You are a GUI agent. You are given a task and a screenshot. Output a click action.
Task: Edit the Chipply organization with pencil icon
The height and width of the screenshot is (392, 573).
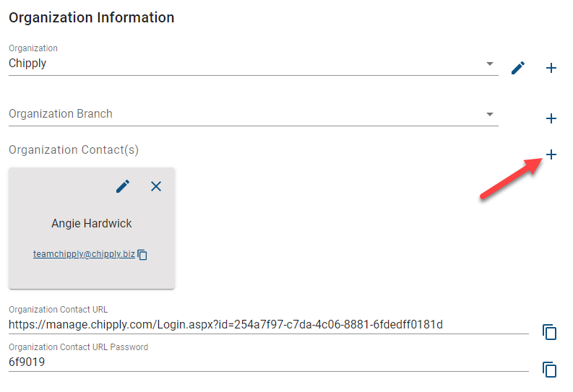pos(518,68)
